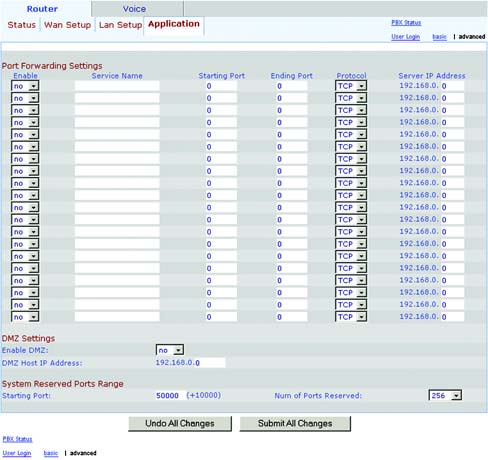488x460 pixels.
Task: Click Submit All Changes button
Action: (x=295, y=424)
